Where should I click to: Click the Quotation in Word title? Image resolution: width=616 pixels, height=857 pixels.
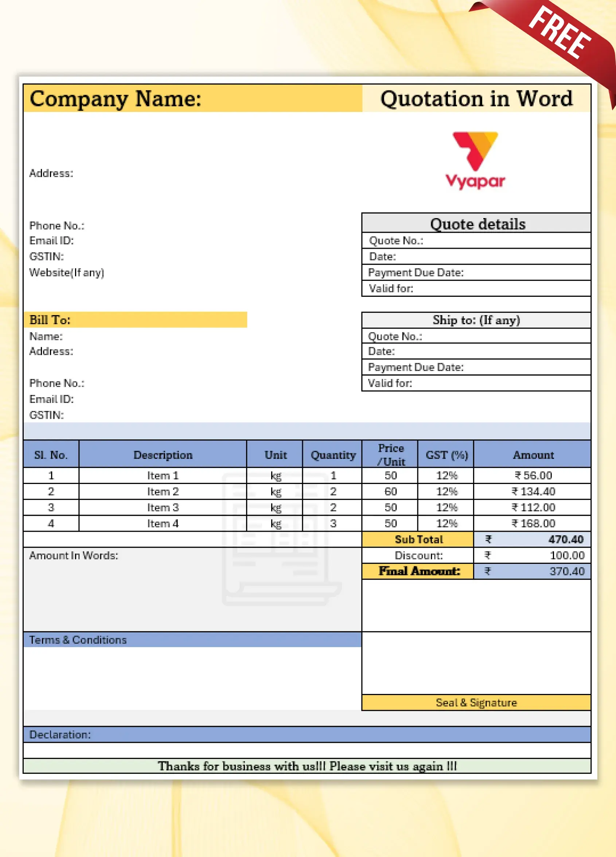(476, 98)
